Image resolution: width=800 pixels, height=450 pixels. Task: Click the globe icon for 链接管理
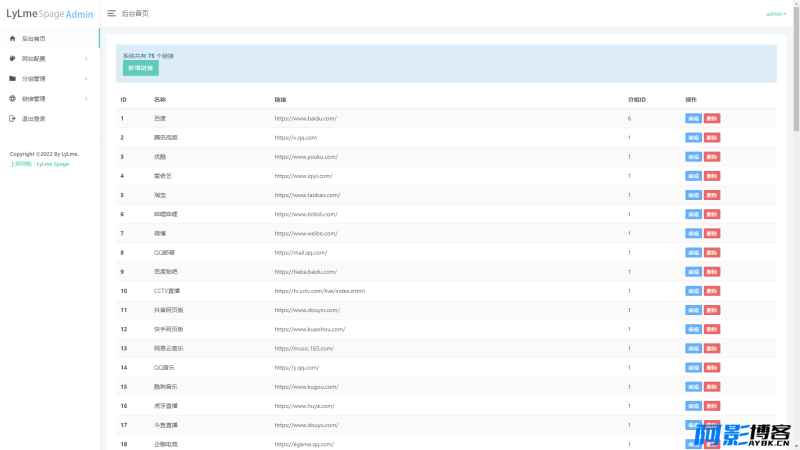(12, 98)
